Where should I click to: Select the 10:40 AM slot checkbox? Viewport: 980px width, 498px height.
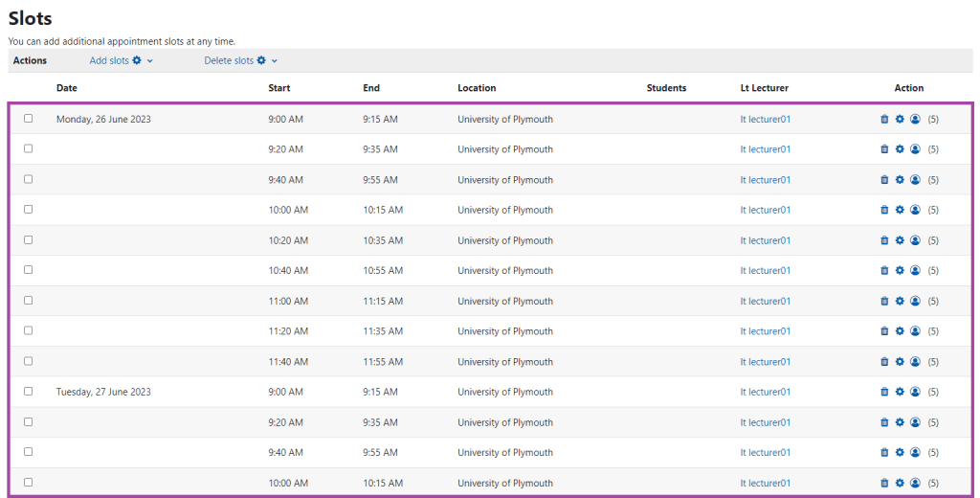(28, 270)
